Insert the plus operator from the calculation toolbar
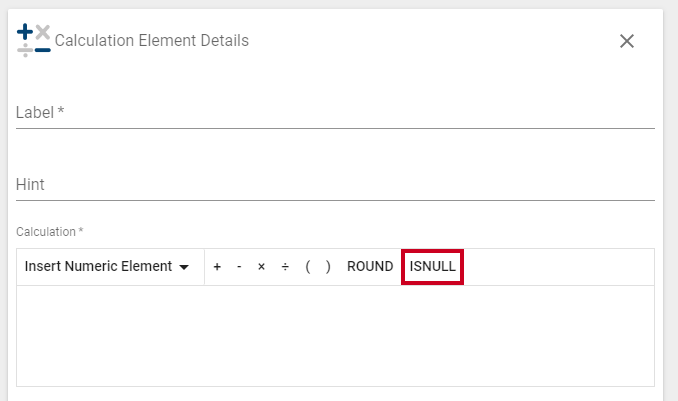678x401 pixels. (217, 267)
